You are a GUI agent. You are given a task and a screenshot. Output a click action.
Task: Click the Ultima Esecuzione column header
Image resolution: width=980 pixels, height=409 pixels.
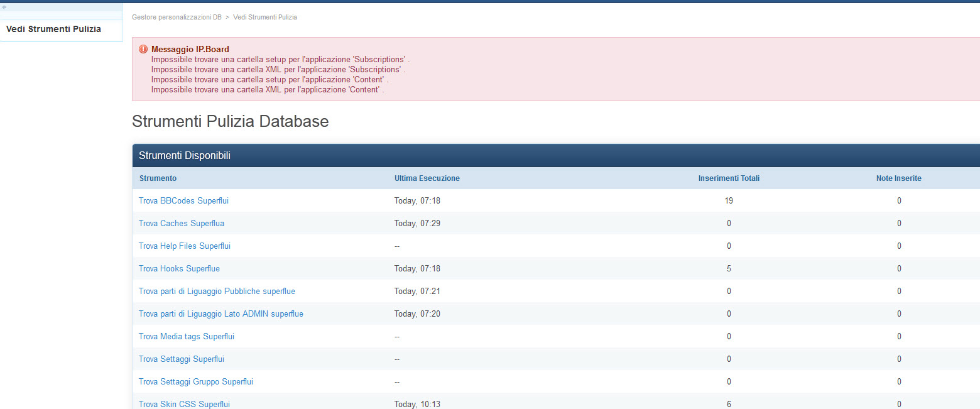pos(427,178)
